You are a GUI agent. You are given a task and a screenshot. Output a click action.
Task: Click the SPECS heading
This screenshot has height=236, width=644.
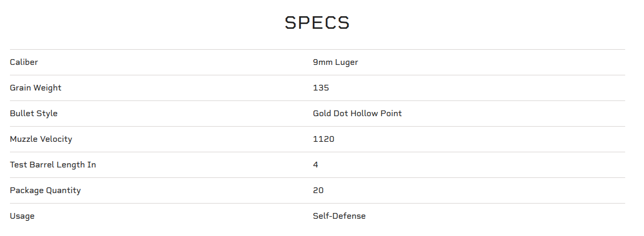318,23
